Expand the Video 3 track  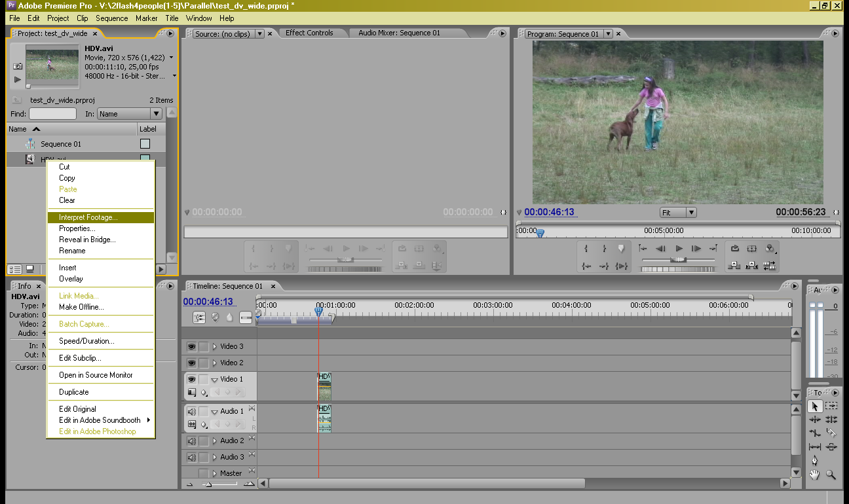point(214,346)
